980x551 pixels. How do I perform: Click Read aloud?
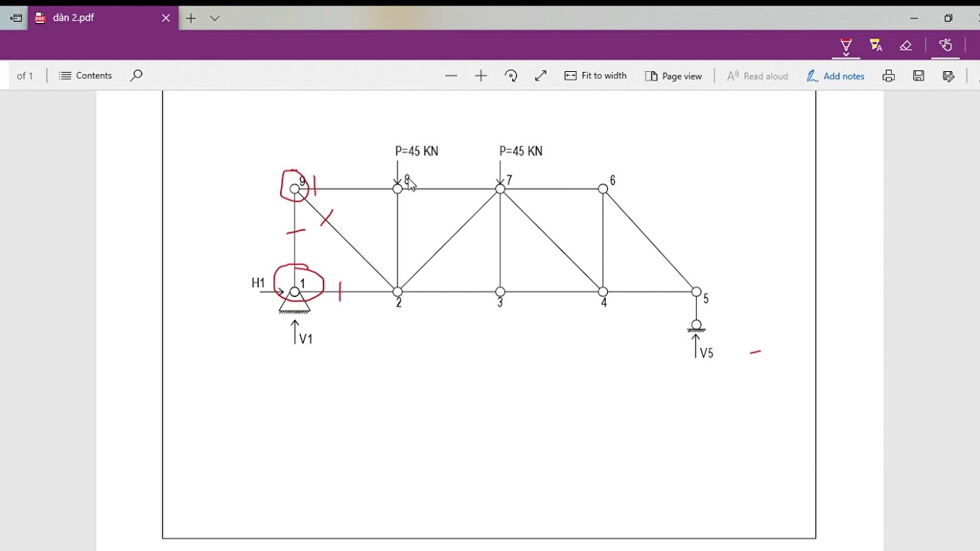[x=757, y=76]
